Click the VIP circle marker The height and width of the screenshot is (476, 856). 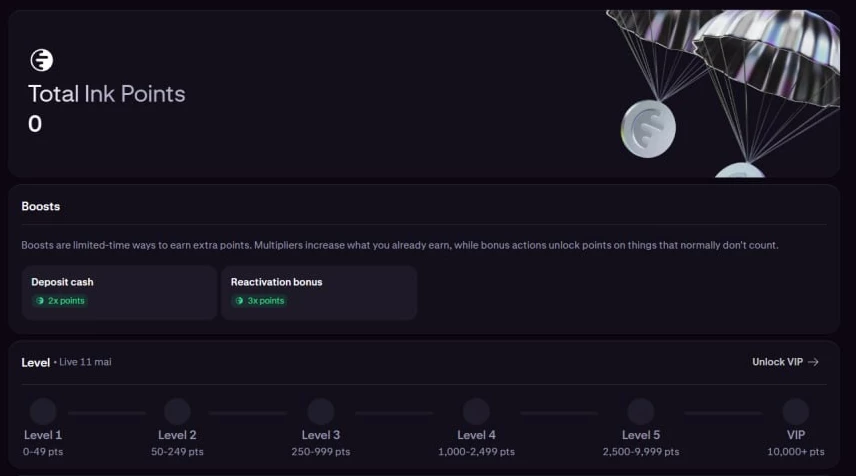796,411
